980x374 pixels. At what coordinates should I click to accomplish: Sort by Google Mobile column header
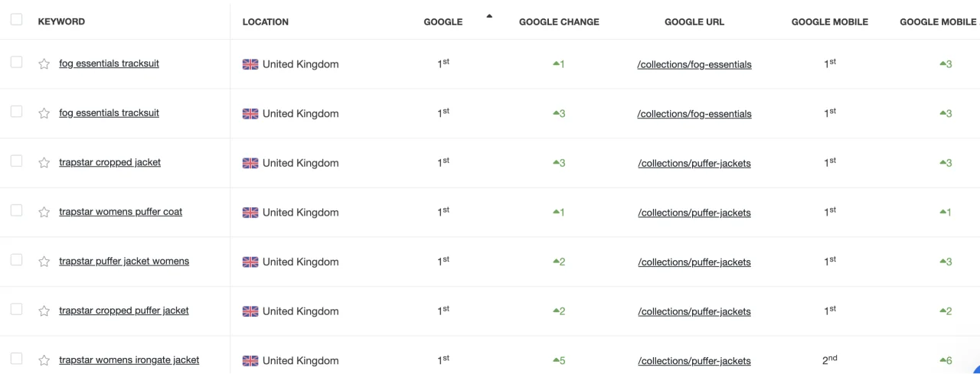pos(830,22)
